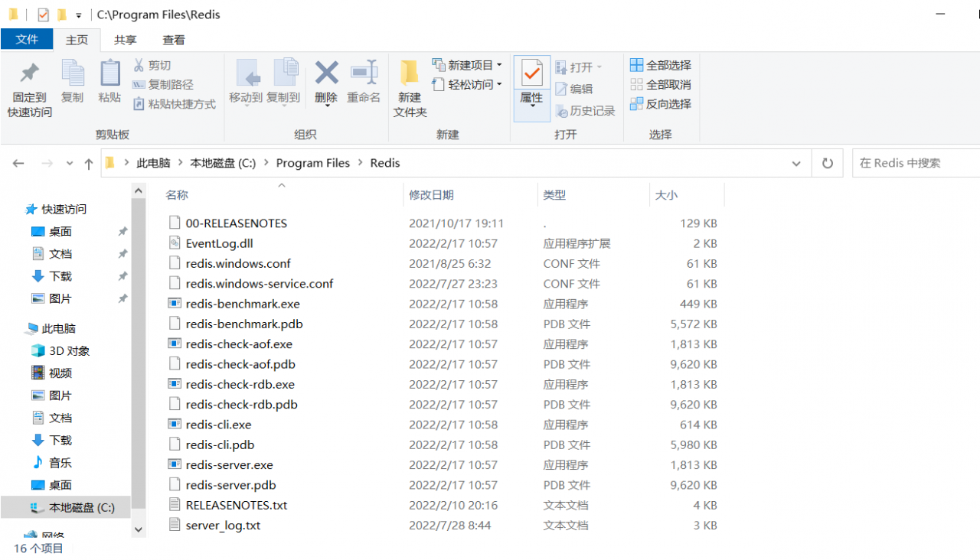Click Select all (全部选择)

tap(661, 65)
